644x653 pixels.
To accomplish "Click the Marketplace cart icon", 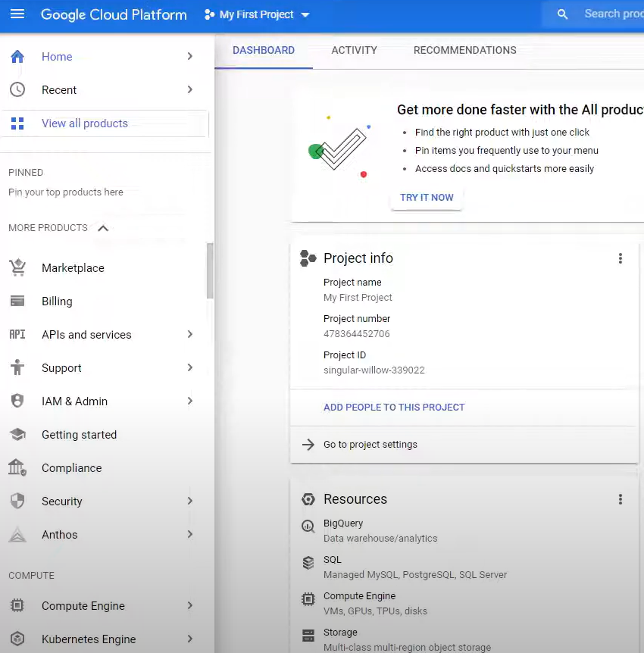I will (17, 268).
